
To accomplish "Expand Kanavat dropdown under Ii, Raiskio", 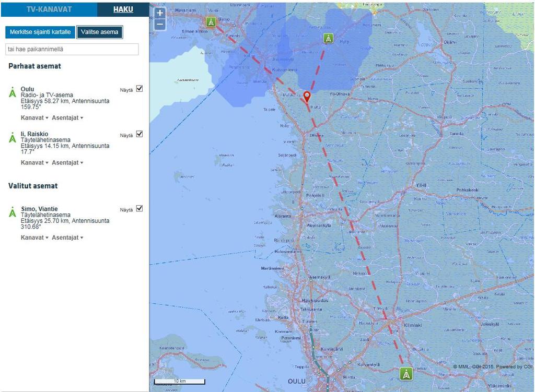I will pyautogui.click(x=34, y=163).
